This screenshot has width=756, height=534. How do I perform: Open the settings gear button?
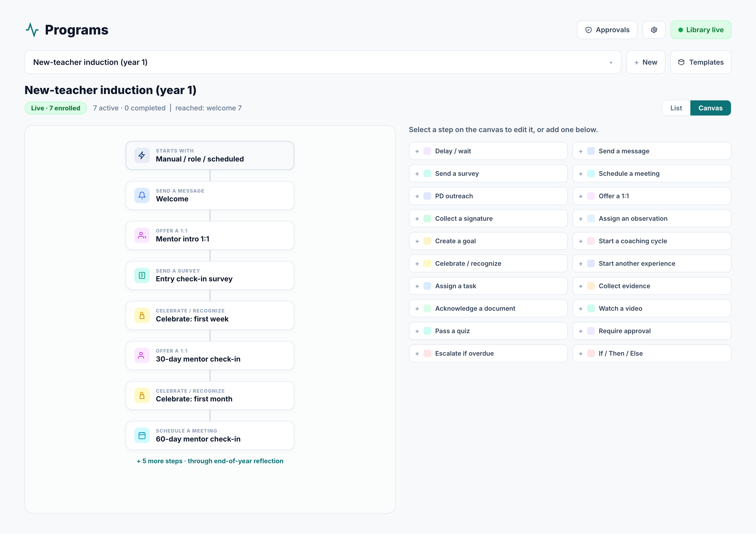pyautogui.click(x=654, y=30)
